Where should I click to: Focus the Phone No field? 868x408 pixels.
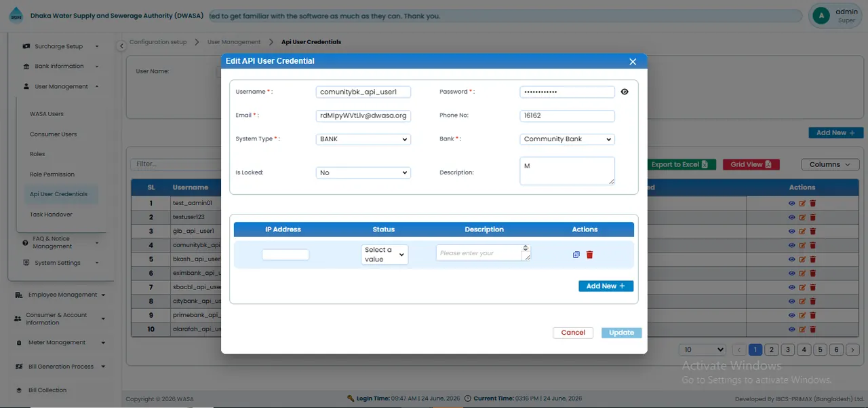click(568, 116)
